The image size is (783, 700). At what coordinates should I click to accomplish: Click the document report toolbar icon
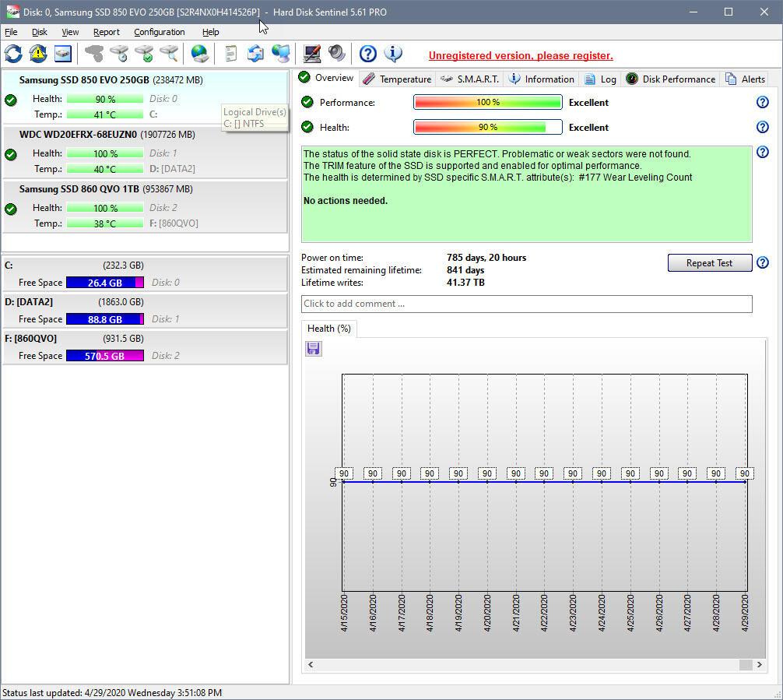(230, 54)
